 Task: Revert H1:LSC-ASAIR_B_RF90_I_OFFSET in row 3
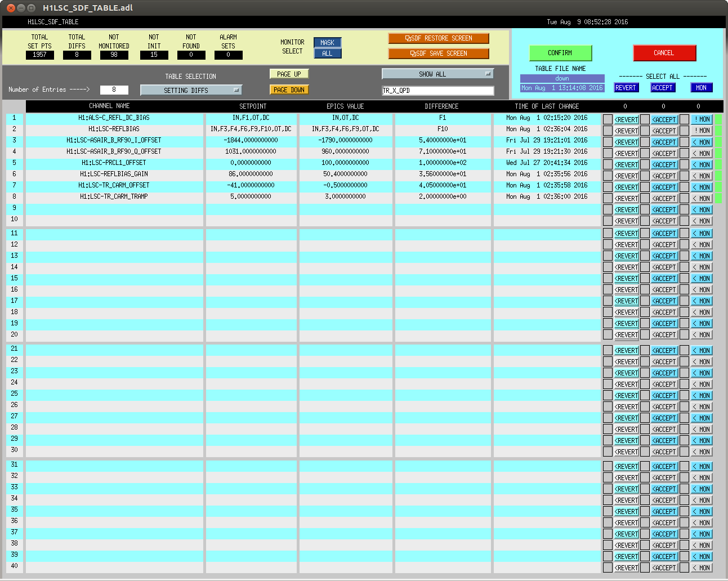click(x=626, y=142)
